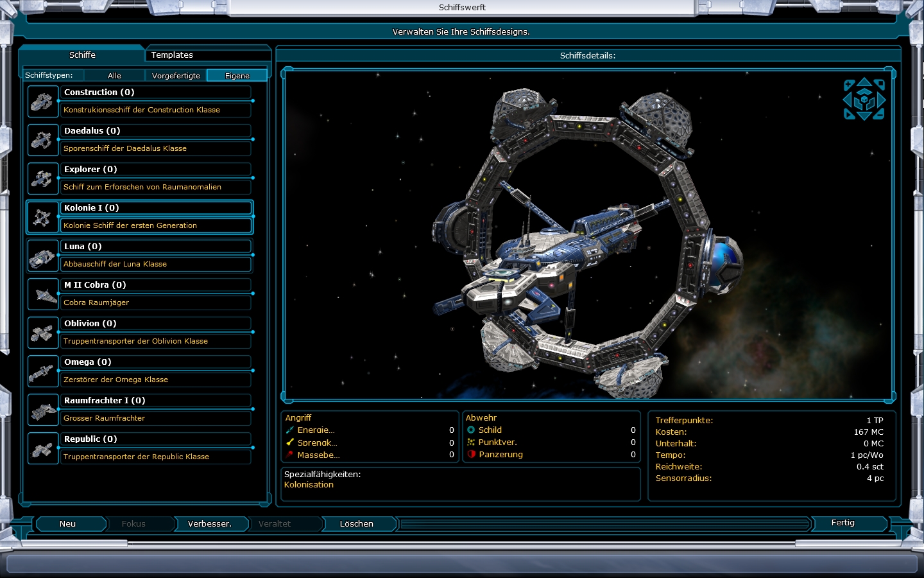This screenshot has width=924, height=578.
Task: Select Oblivion (0) list entry
Action: [157, 324]
